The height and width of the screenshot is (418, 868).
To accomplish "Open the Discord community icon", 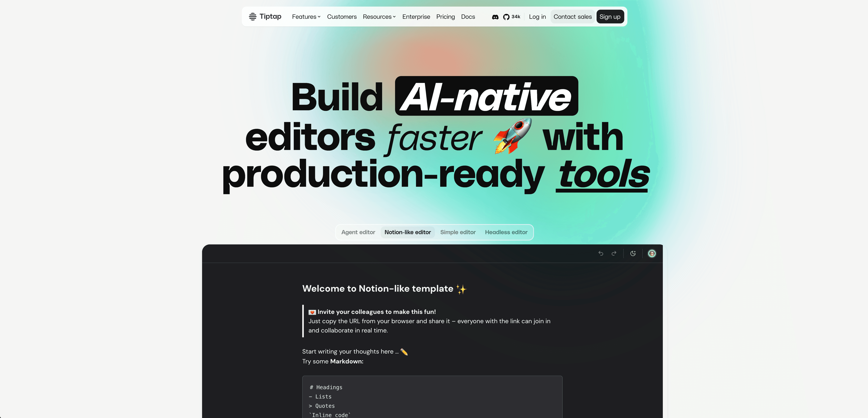I will [x=495, y=17].
